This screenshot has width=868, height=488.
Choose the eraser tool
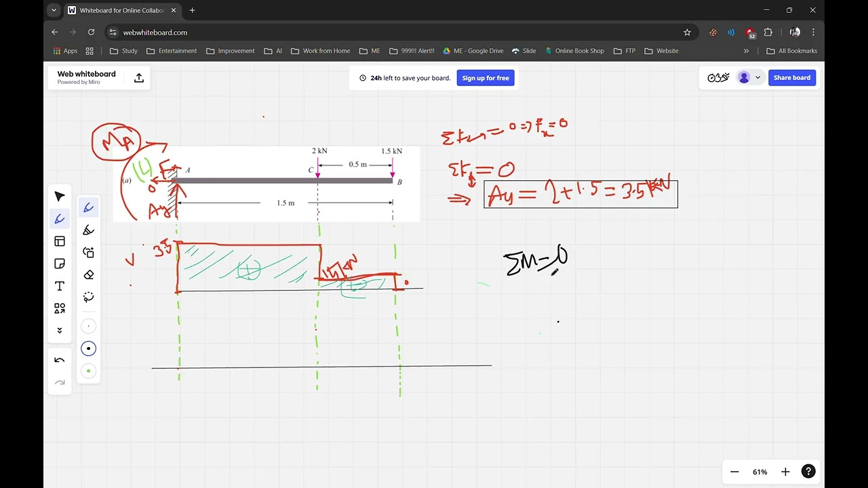coord(88,275)
